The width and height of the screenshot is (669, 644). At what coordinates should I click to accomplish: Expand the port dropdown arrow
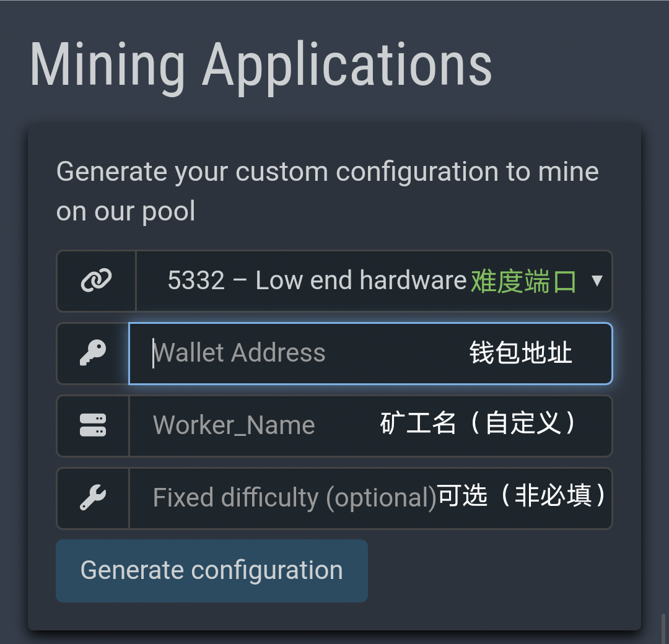[597, 281]
